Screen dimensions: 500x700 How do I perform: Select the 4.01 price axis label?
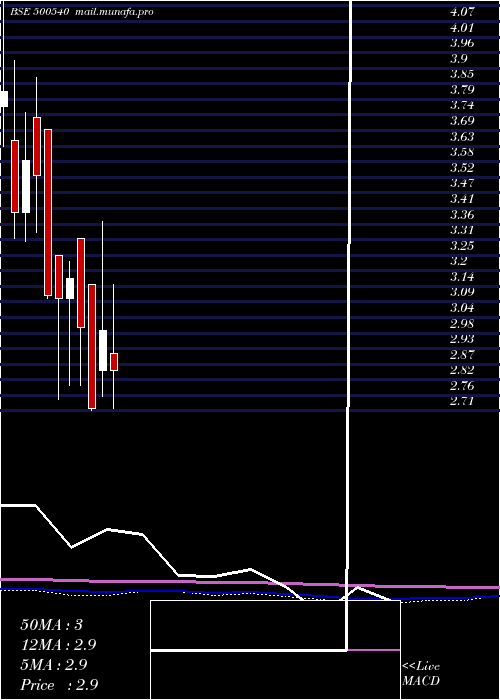pyautogui.click(x=462, y=28)
